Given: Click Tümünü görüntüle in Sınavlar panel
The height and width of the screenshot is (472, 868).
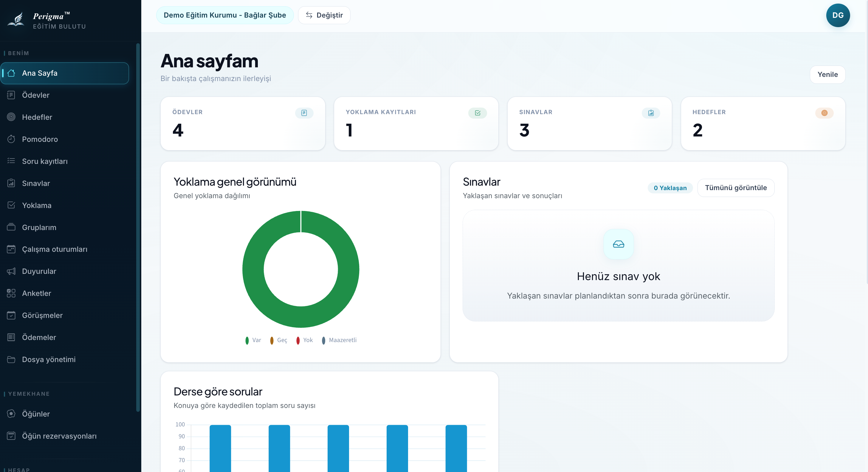Looking at the screenshot, I should [x=736, y=188].
